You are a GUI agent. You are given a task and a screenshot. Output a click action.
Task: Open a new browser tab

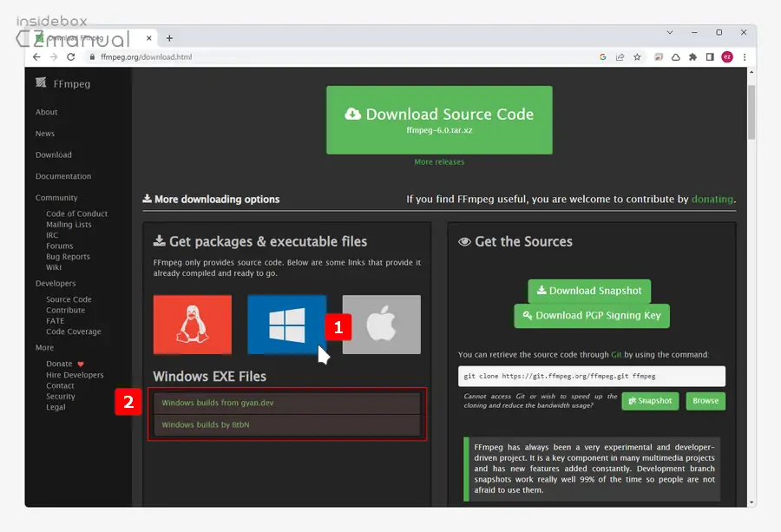169,38
